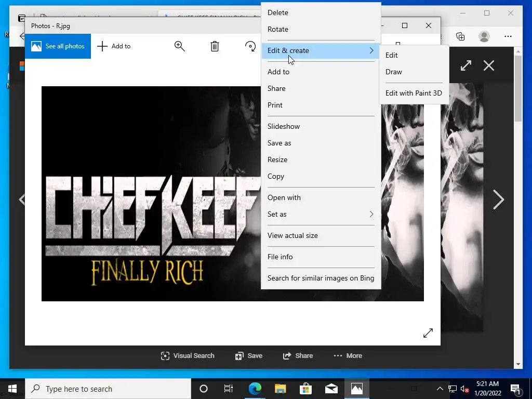532x399 pixels.
Task: Click Save in Edge image viewer
Action: pos(249,355)
